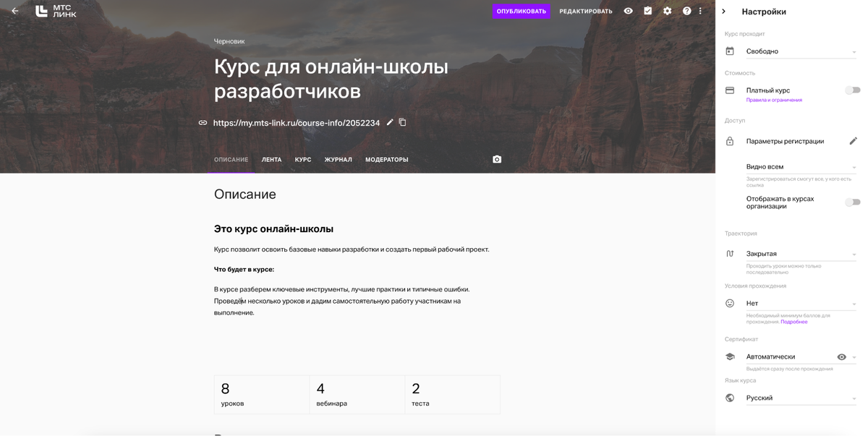Viewport: 868px width, 436px height.
Task: Open the checklist icon in header
Action: tap(647, 11)
